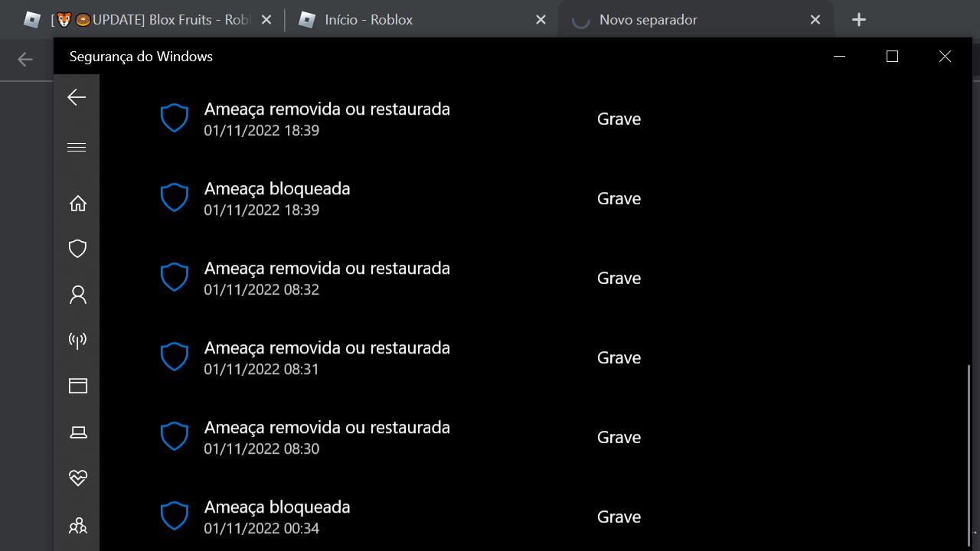980x551 pixels.
Task: Open a new browser tab with plus button
Action: (x=859, y=20)
